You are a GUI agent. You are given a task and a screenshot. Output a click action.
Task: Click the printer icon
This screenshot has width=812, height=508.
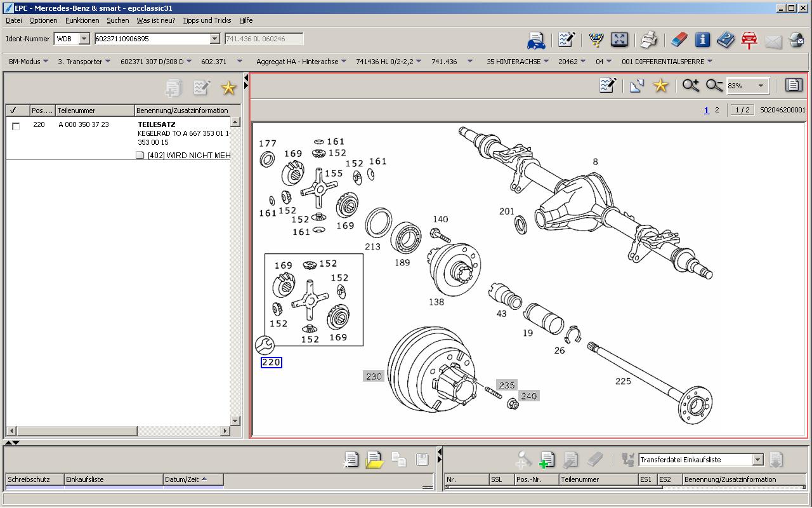pos(648,40)
